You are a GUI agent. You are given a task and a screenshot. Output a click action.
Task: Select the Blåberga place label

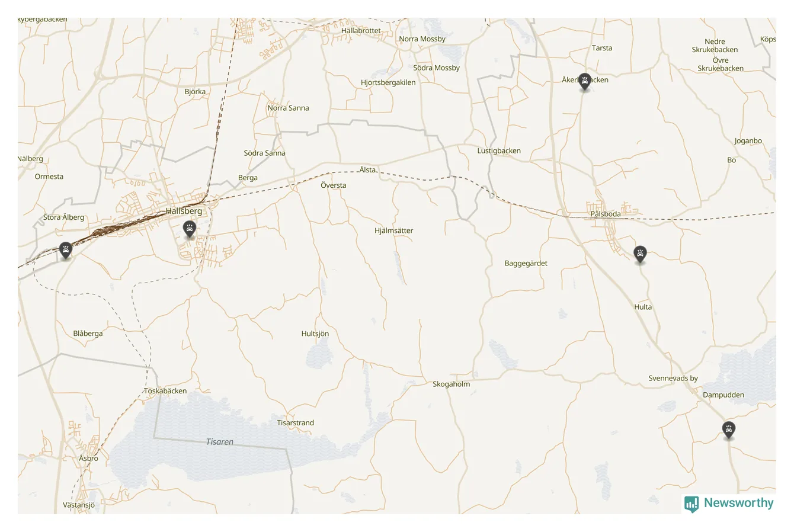[x=88, y=334]
